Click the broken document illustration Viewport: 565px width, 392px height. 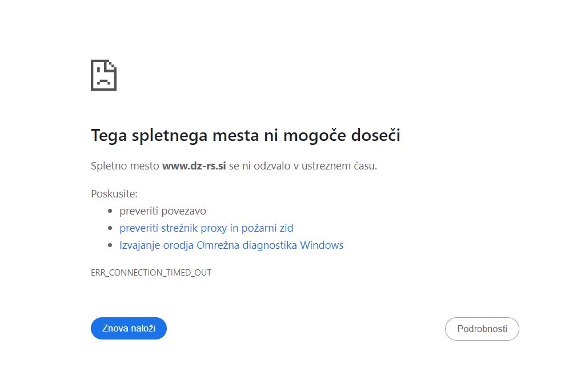[103, 75]
